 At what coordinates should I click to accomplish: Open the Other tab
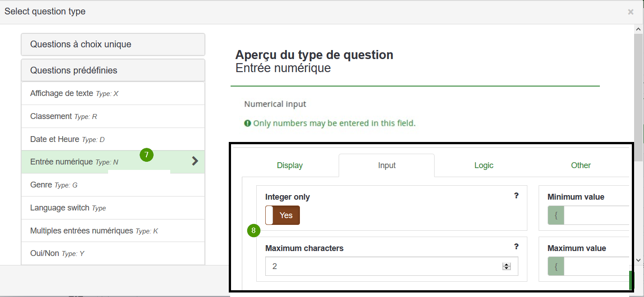[x=581, y=165]
